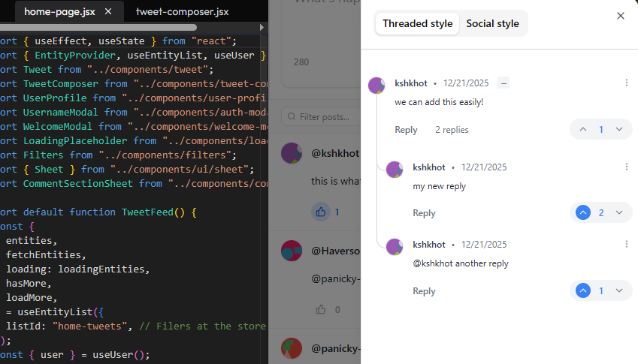Image resolution: width=638 pixels, height=364 pixels.
Task: Select the Threaded style tab
Action: coord(418,23)
